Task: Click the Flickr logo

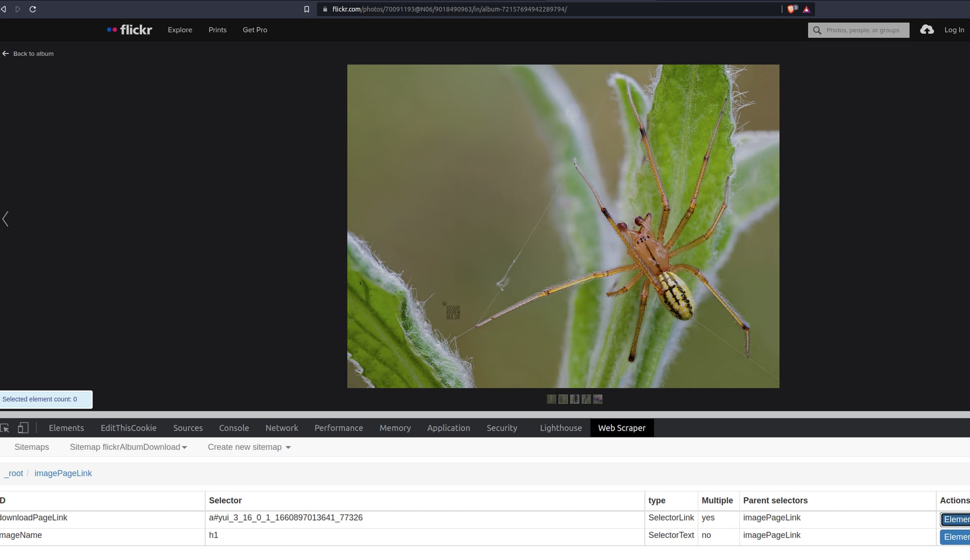Action: pyautogui.click(x=130, y=30)
